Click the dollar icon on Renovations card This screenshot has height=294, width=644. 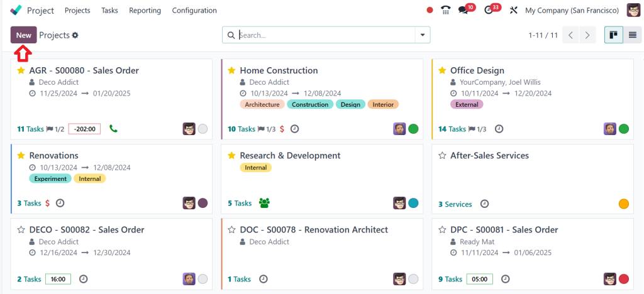point(47,203)
